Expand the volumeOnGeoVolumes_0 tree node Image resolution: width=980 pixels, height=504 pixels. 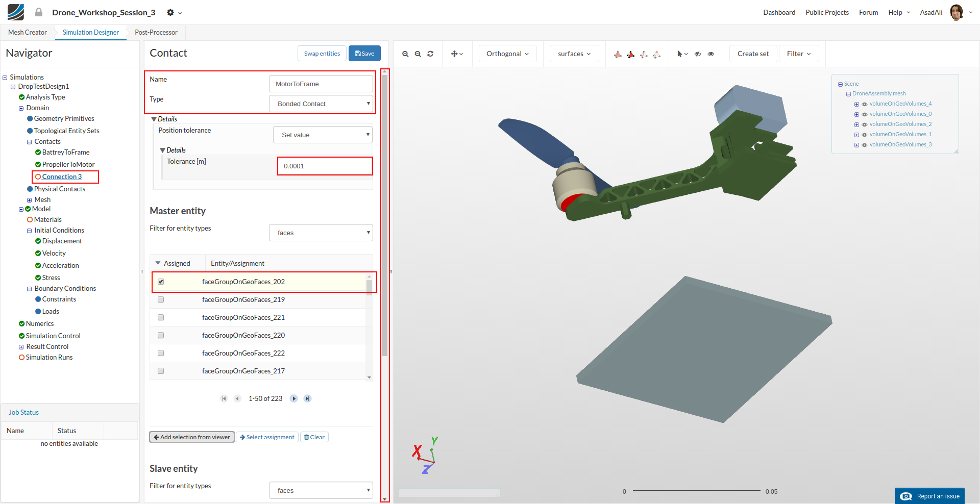tap(856, 114)
